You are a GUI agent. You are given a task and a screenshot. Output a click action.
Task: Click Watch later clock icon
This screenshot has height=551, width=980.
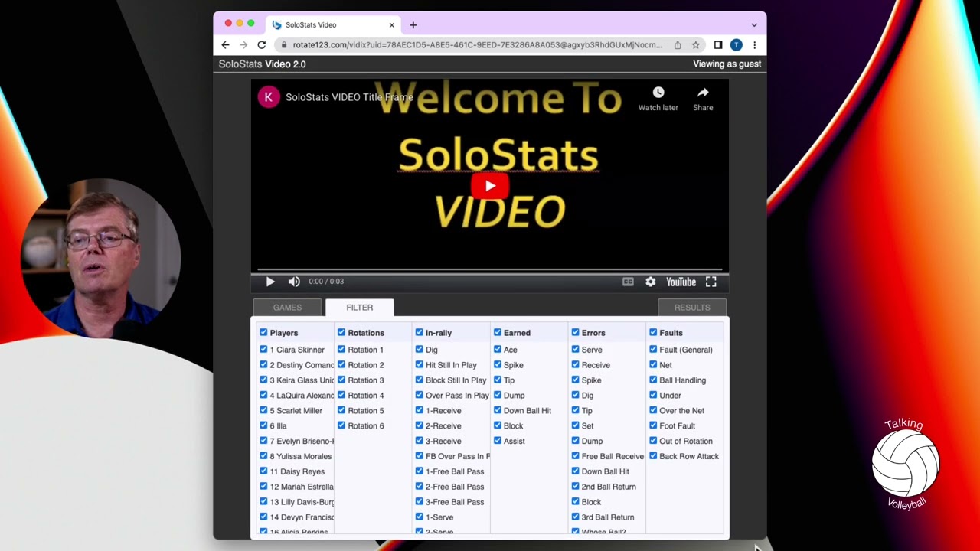click(x=658, y=93)
